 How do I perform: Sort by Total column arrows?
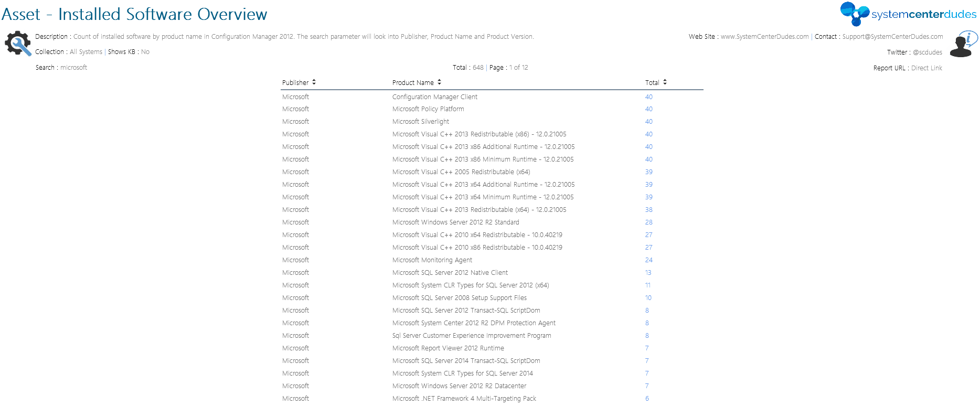click(665, 82)
